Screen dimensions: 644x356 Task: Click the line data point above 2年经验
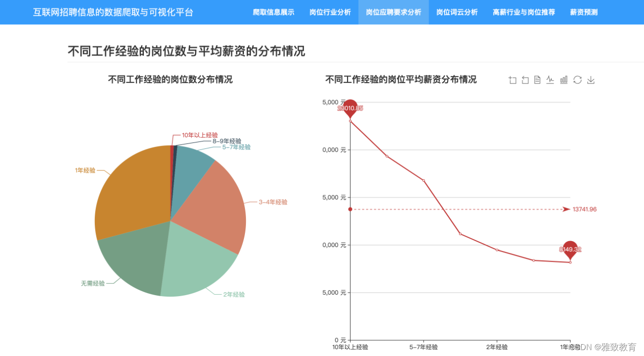pos(497,250)
